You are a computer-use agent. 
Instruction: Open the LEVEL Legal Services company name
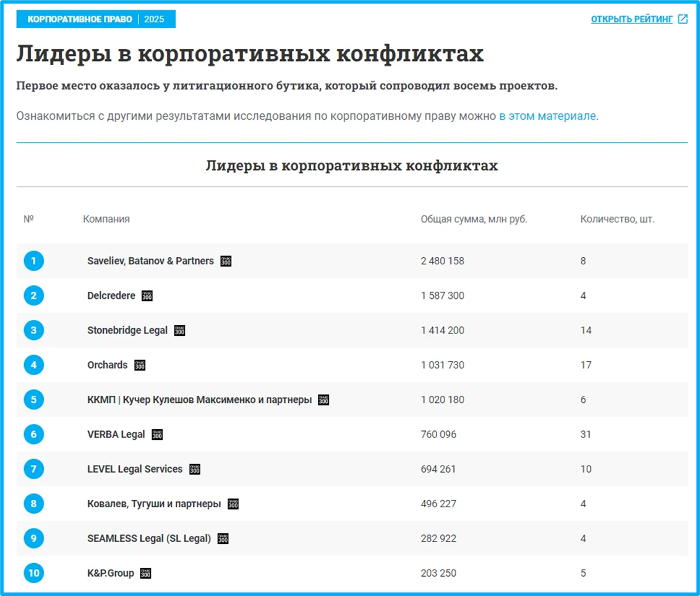tap(135, 469)
